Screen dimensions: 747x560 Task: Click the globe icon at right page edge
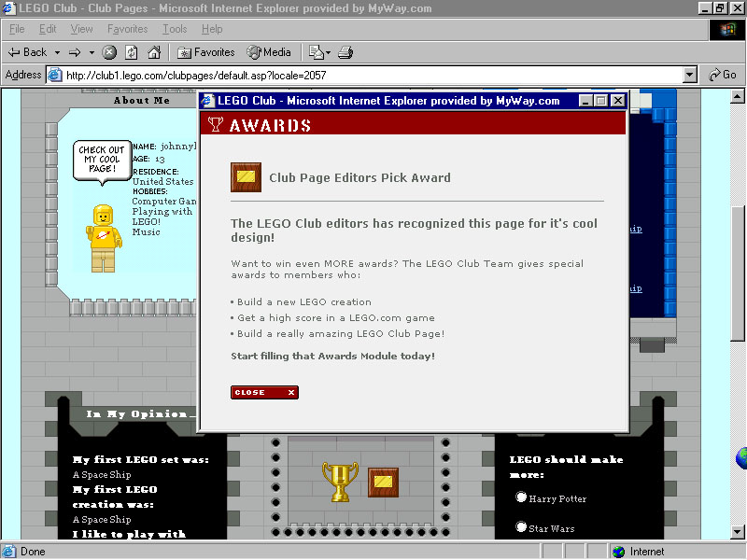[x=741, y=458]
